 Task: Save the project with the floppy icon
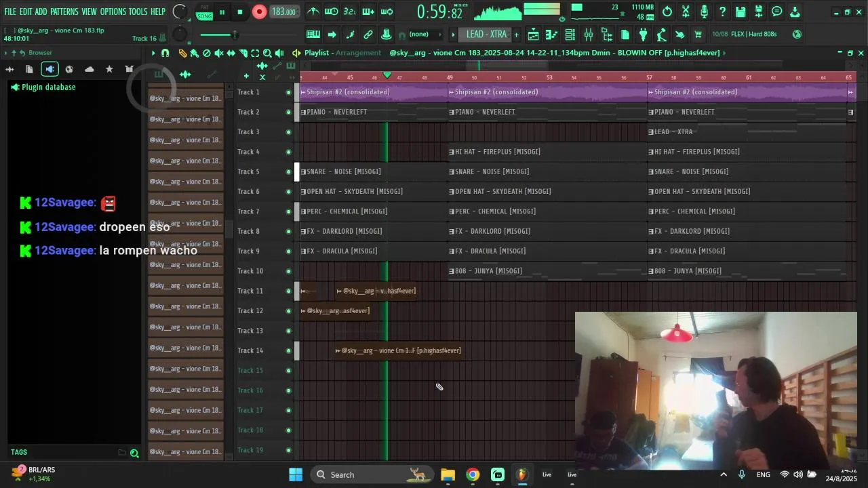[x=741, y=12]
